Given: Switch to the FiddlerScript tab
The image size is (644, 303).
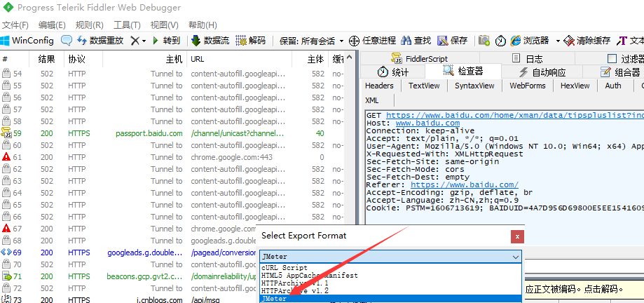Looking at the screenshot, I should coord(419,58).
